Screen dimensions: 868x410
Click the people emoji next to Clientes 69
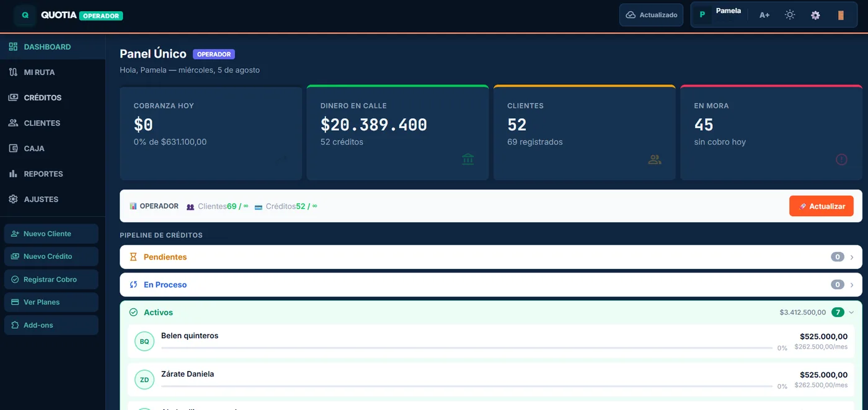click(x=190, y=206)
